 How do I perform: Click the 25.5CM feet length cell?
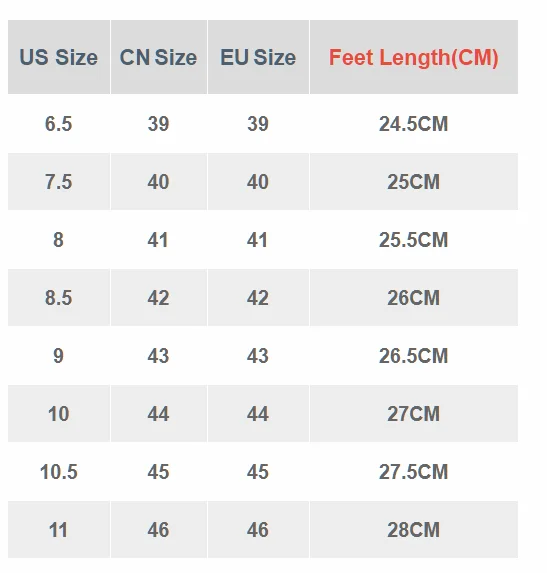pyautogui.click(x=414, y=240)
